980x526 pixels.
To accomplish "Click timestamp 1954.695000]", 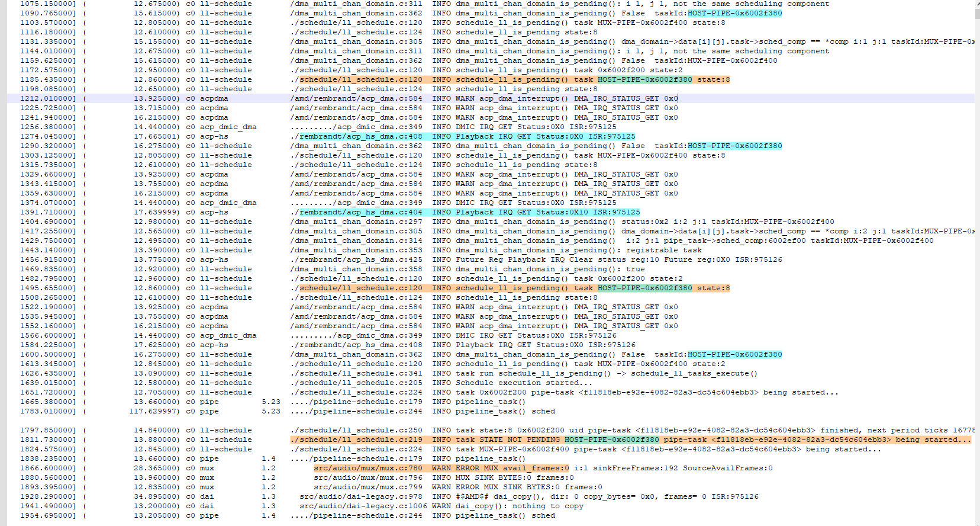I will 48,515.
